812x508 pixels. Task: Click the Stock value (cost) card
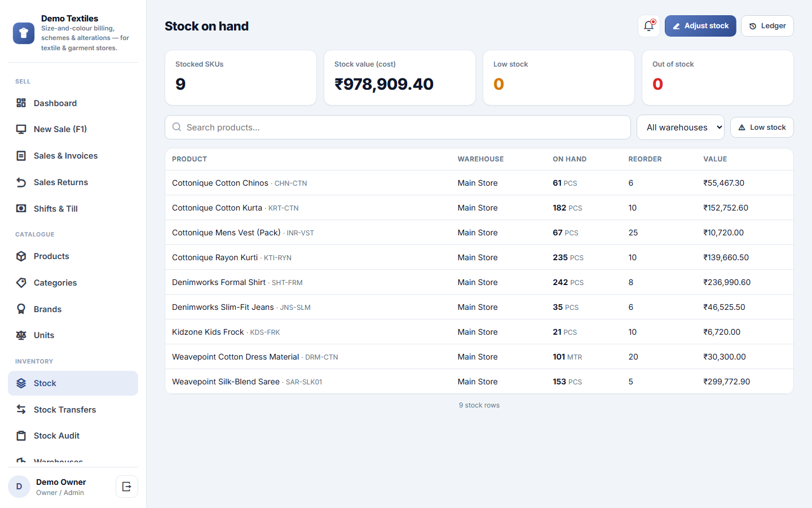click(400, 78)
